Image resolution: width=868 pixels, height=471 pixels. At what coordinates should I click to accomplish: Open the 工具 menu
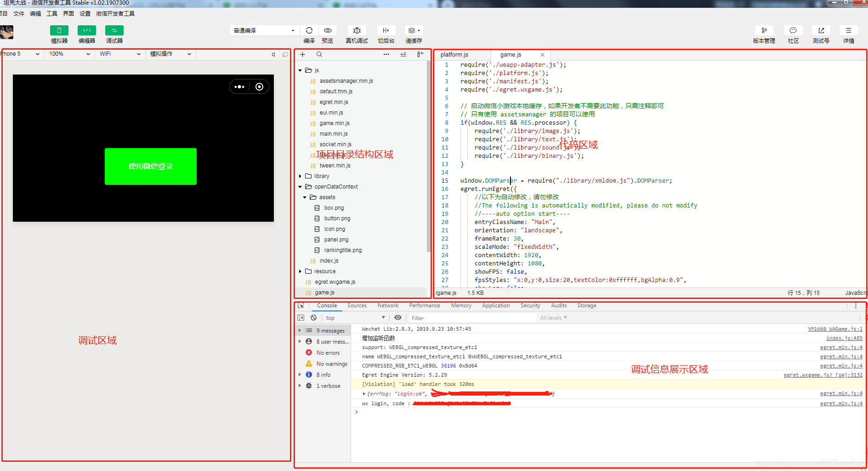coord(52,13)
